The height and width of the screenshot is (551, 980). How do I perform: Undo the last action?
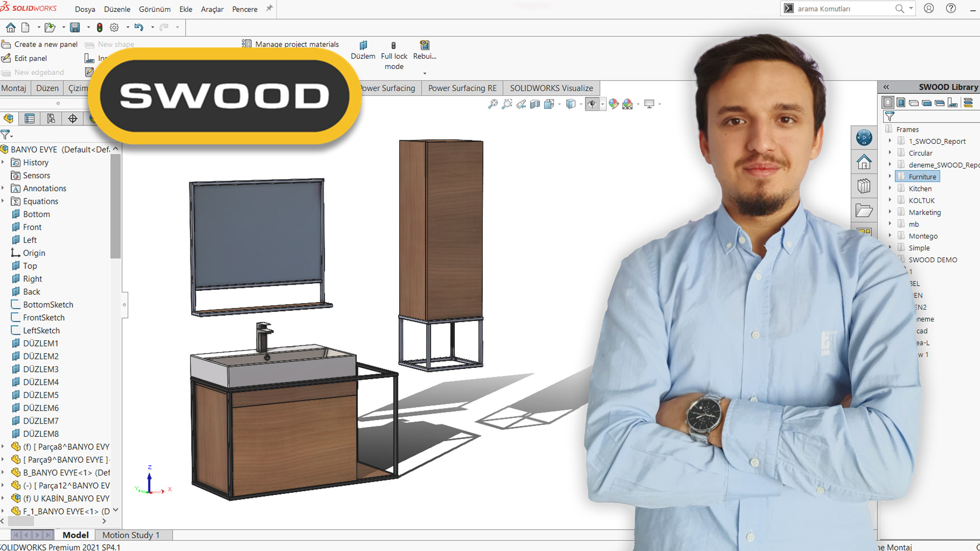[x=139, y=27]
